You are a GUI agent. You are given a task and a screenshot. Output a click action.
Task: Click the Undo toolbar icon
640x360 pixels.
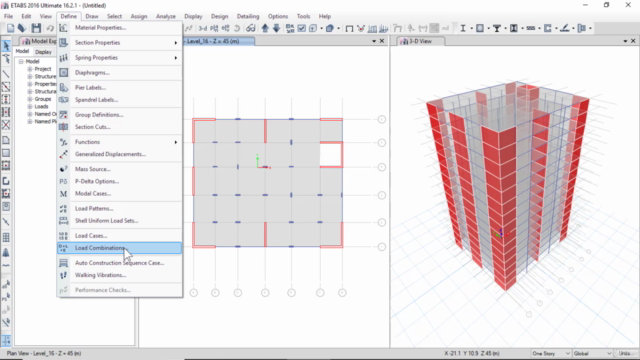tap(50, 28)
